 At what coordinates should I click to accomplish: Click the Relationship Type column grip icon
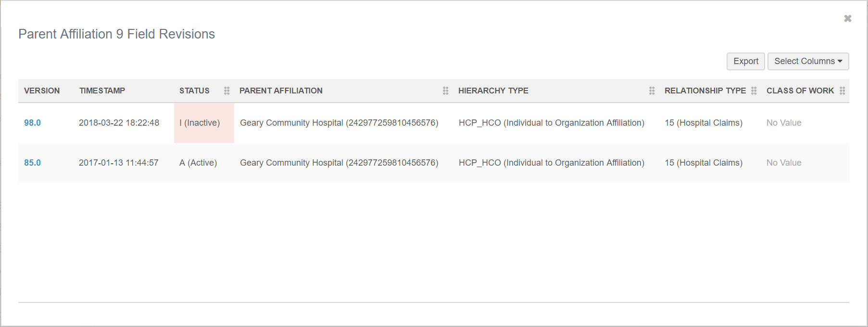point(754,91)
